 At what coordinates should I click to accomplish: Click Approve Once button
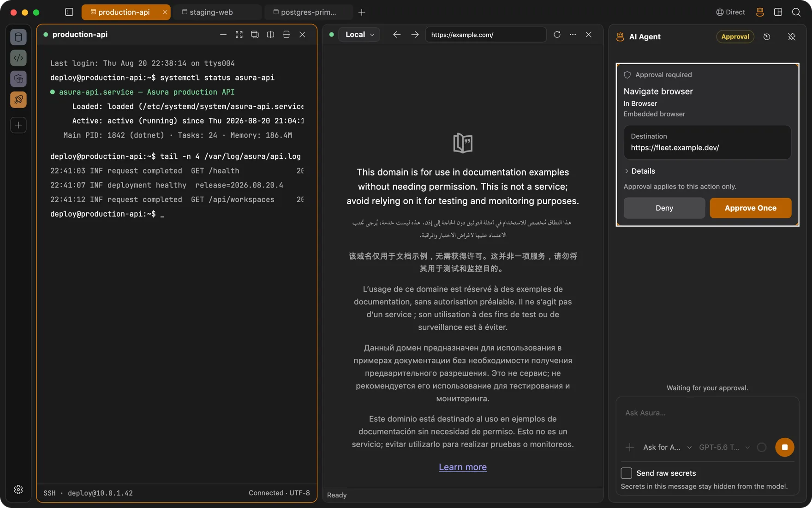(751, 208)
